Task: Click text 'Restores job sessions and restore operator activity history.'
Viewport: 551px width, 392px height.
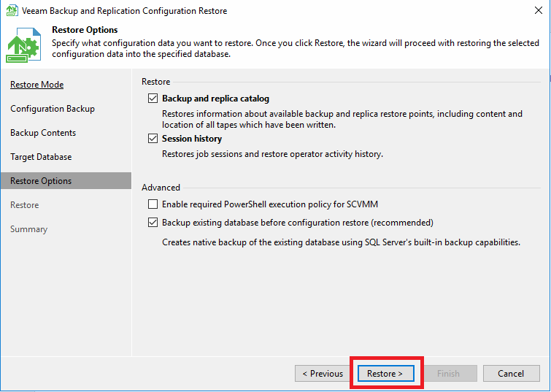Action: point(272,154)
